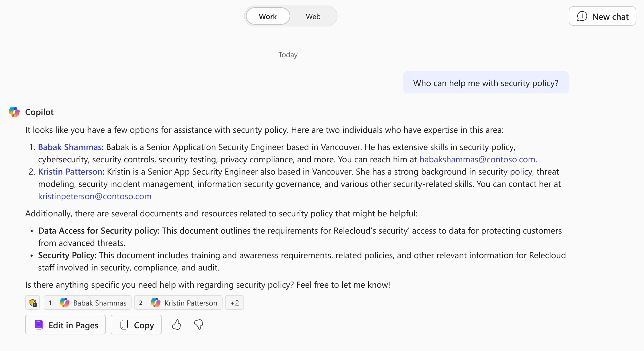Open the Kristin Patterson profile link
644x351 pixels.
click(x=70, y=172)
